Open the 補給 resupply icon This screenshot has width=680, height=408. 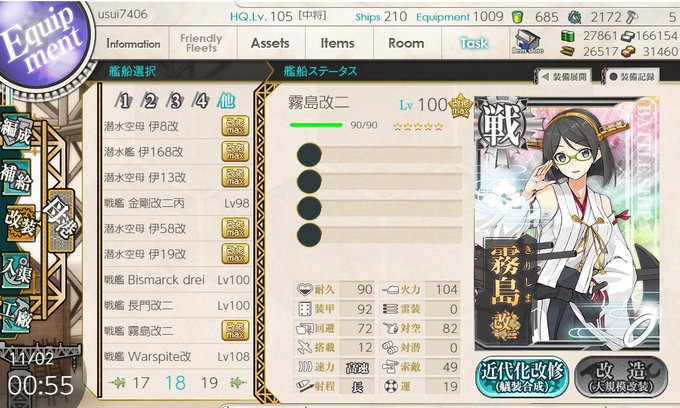pyautogui.click(x=16, y=177)
